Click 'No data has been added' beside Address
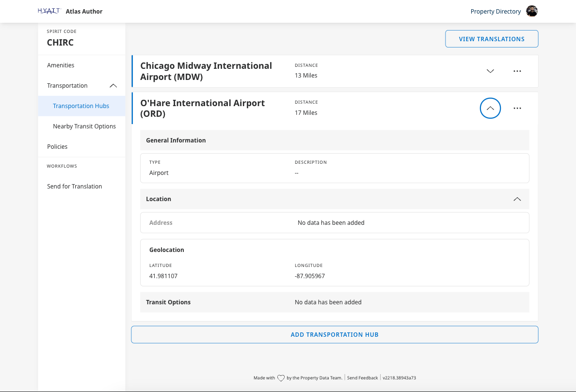This screenshot has width=576, height=392. (x=331, y=223)
